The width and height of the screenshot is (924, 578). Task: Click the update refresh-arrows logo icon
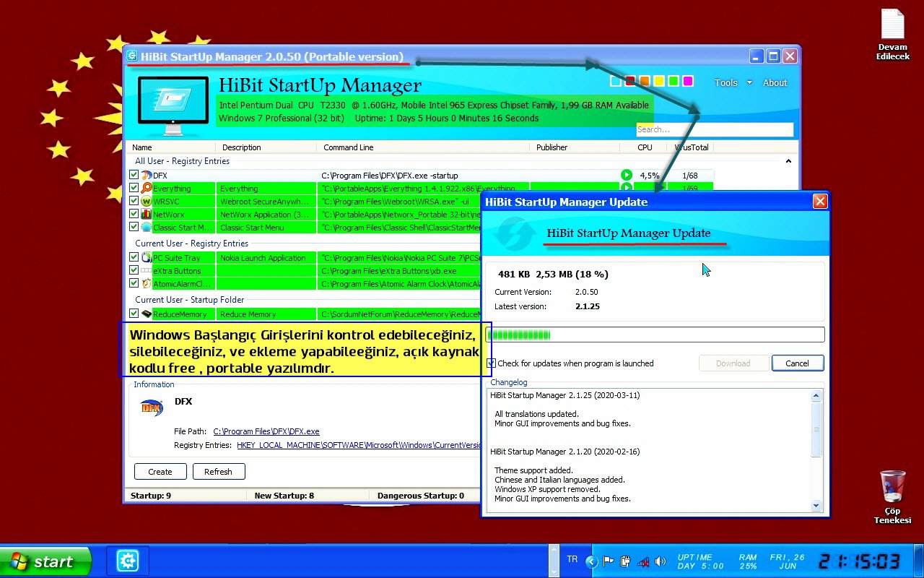515,233
